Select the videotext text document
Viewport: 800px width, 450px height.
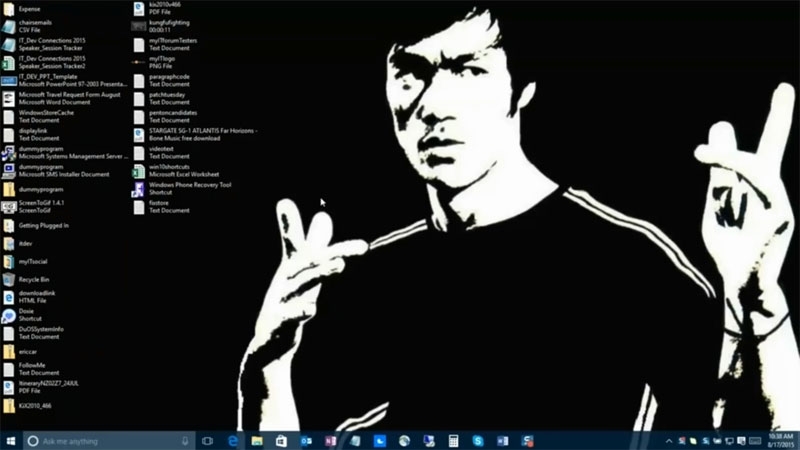click(x=161, y=153)
